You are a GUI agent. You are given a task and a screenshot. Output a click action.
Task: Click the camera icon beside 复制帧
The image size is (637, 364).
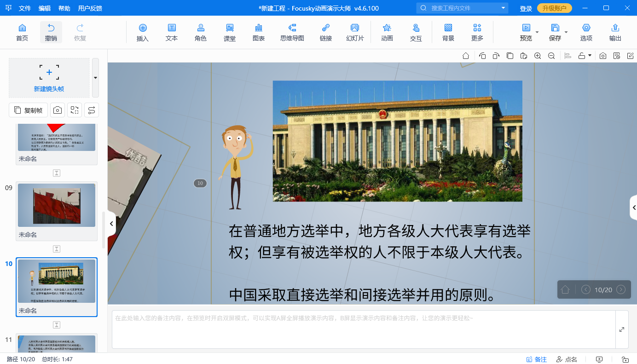[58, 110]
